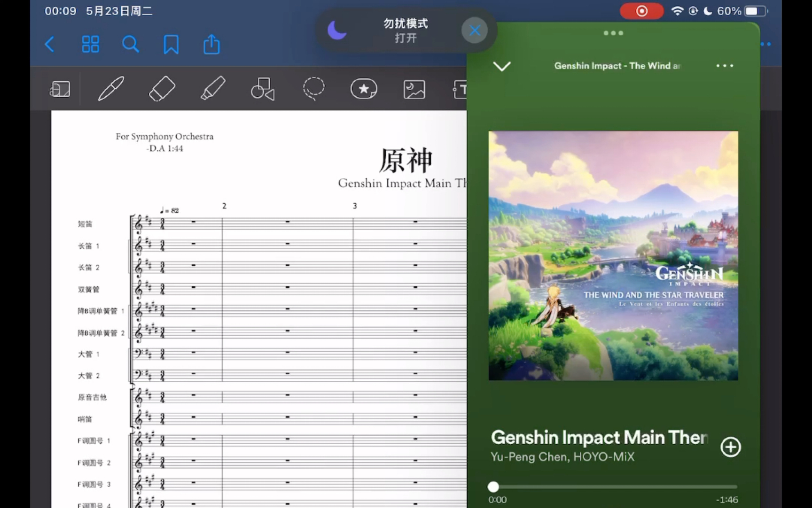Open the Elements sticker tool
This screenshot has height=508, width=812.
364,89
